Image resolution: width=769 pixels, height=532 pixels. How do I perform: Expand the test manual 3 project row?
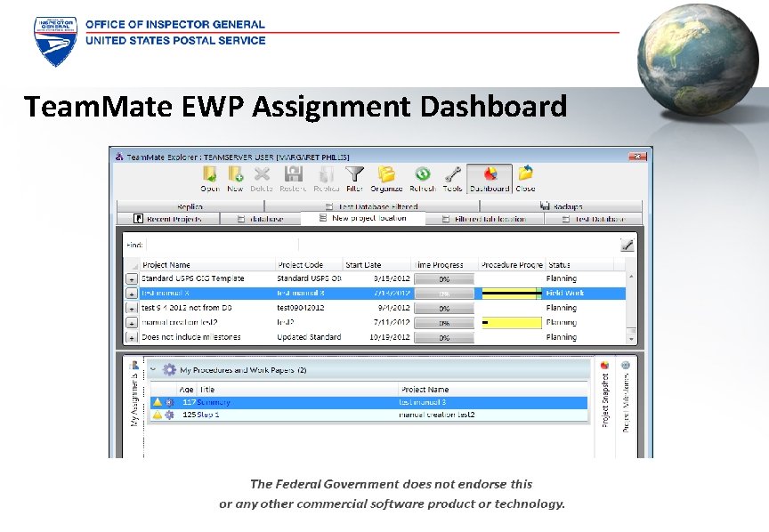[x=131, y=294]
